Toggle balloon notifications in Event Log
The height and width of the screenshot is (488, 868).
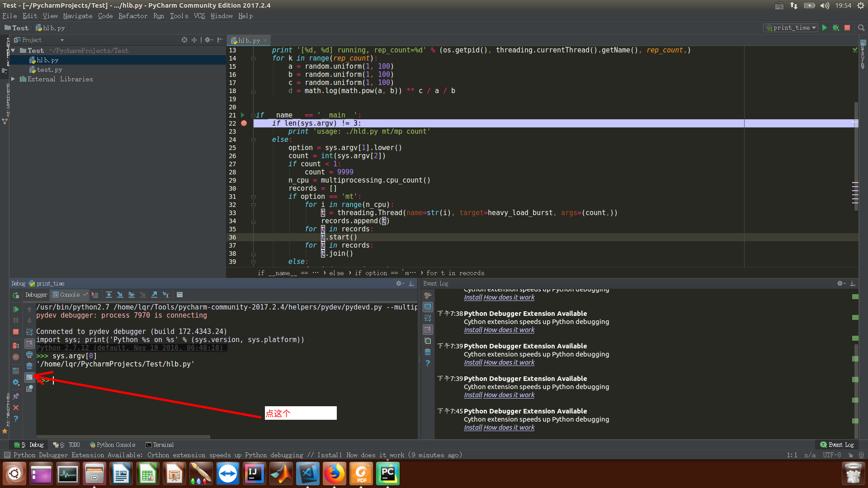(x=428, y=307)
